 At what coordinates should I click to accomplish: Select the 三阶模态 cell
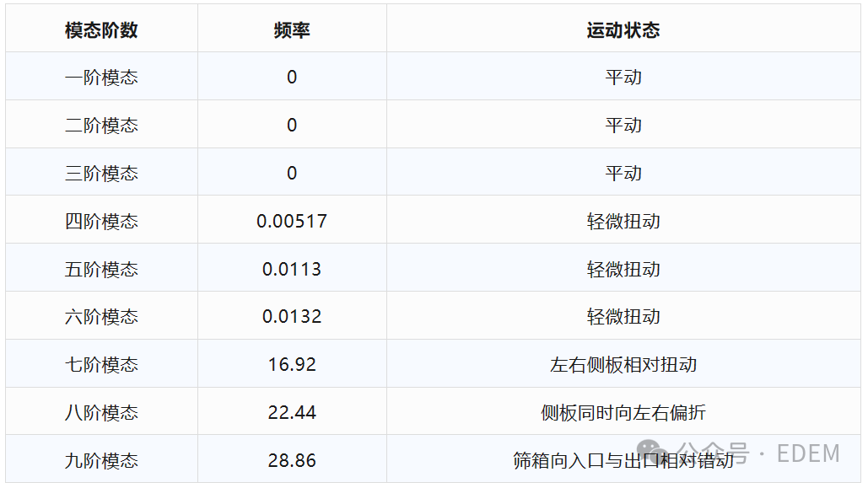pyautogui.click(x=101, y=174)
